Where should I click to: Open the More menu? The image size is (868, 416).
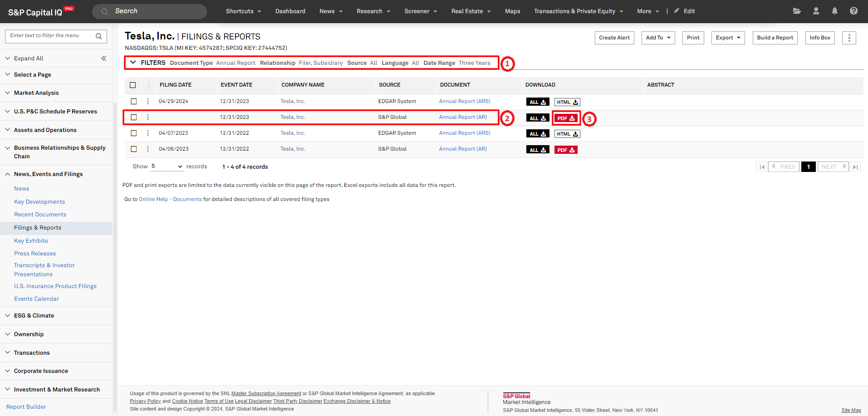pyautogui.click(x=647, y=11)
